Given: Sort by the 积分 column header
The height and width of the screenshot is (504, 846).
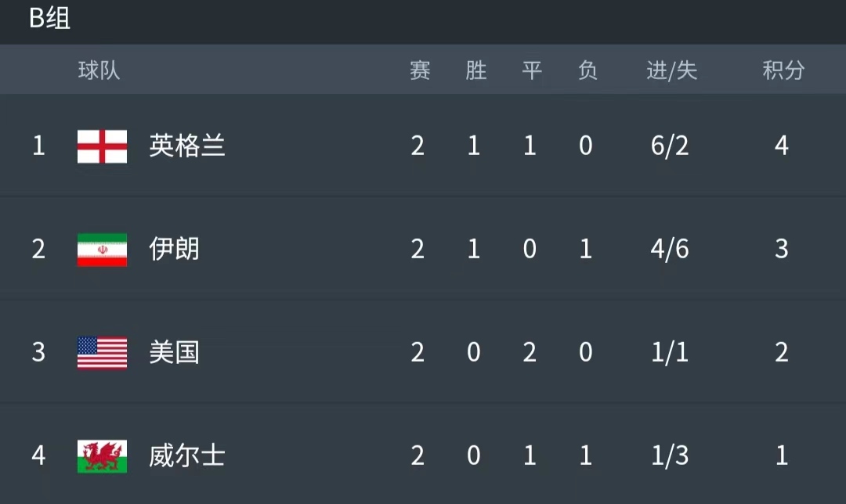Looking at the screenshot, I should tap(782, 70).
